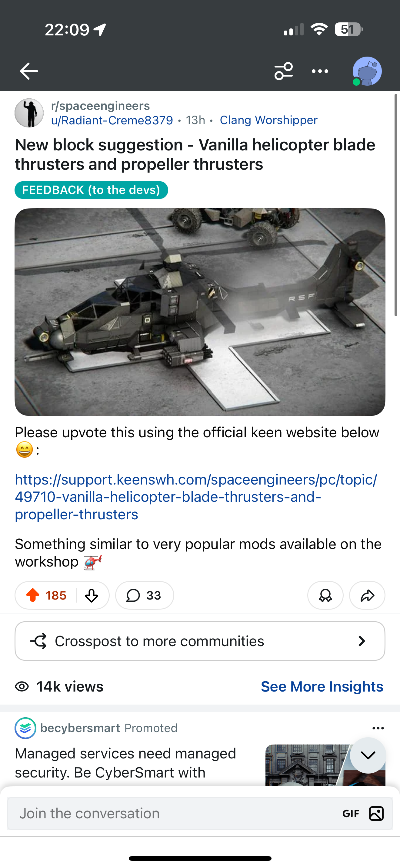Open the 33 comments
Screen dimensions: 400x868
[144, 595]
